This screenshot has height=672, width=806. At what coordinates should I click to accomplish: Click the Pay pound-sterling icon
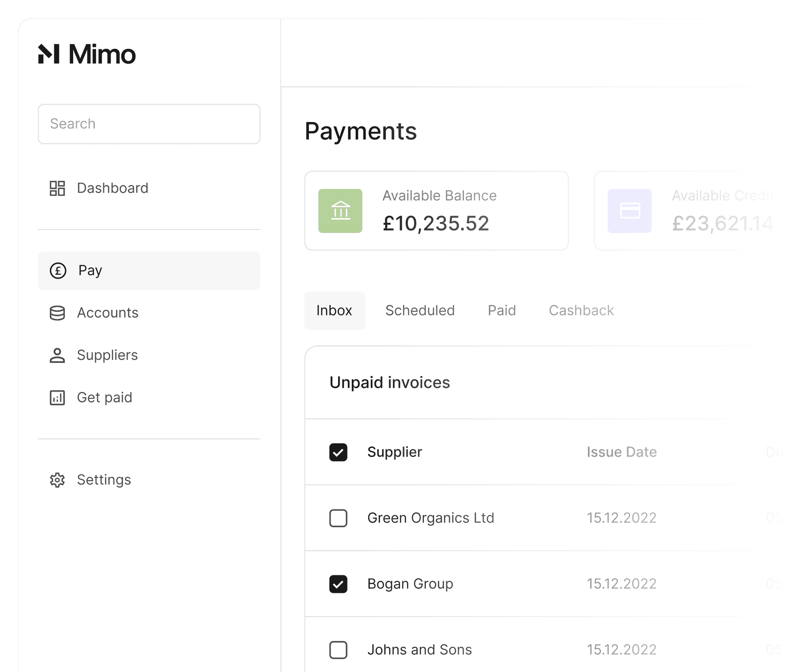point(57,271)
